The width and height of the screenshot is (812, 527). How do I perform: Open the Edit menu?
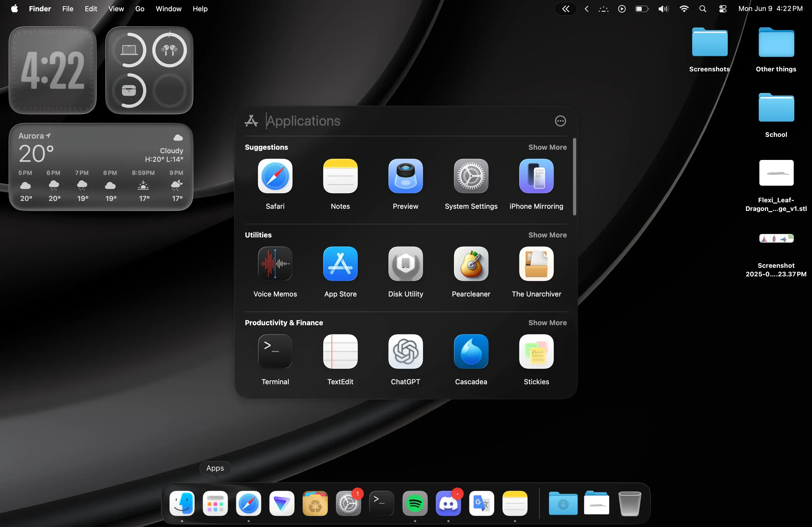(91, 9)
